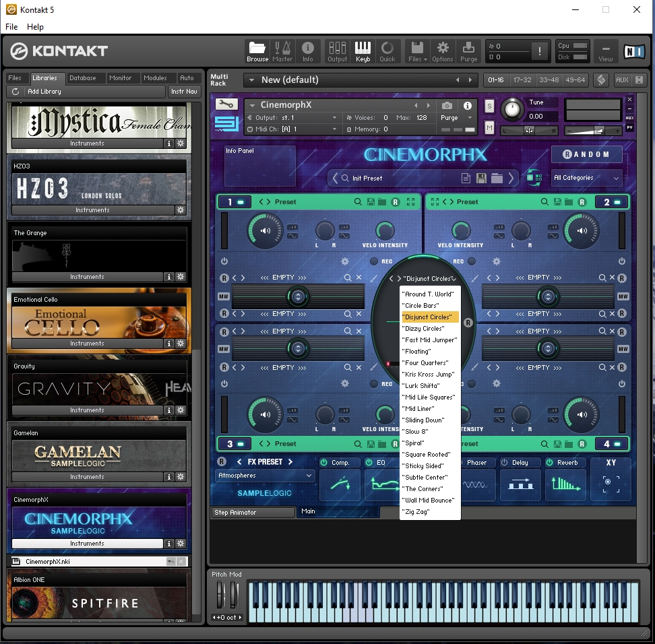Show the Info pane icon
This screenshot has height=644, width=655.
(307, 51)
